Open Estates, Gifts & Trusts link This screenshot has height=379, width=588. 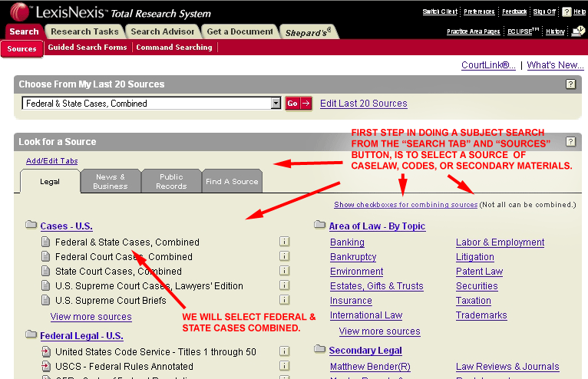pos(377,286)
